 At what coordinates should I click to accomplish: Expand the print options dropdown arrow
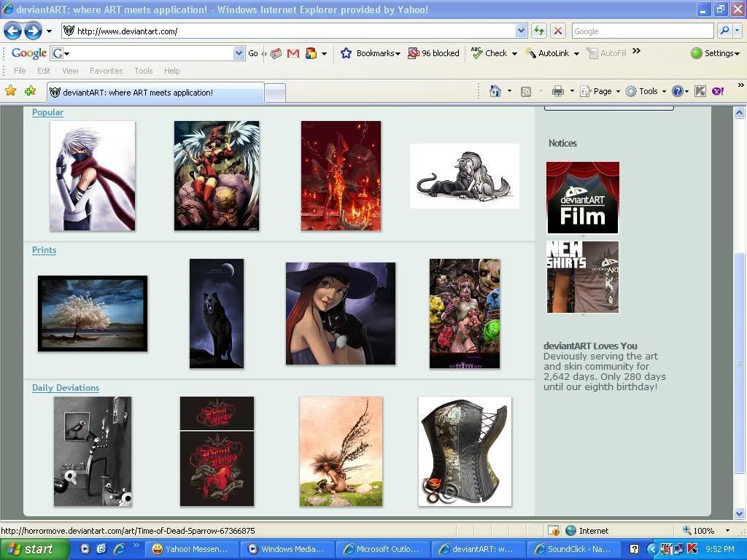click(x=572, y=91)
